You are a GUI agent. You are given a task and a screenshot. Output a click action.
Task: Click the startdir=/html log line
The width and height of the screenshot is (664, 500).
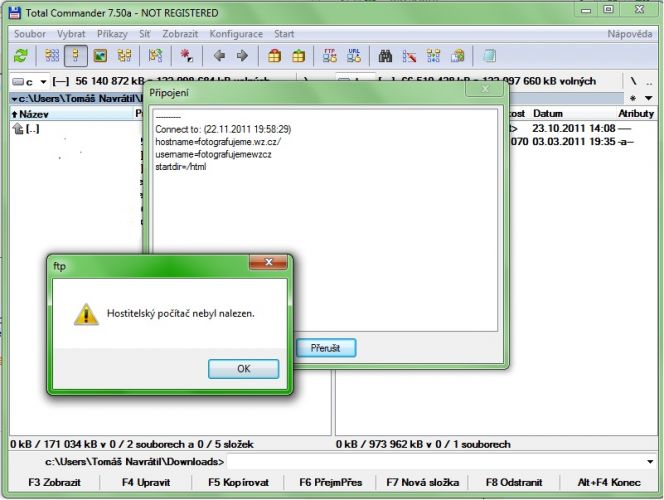click(180, 167)
